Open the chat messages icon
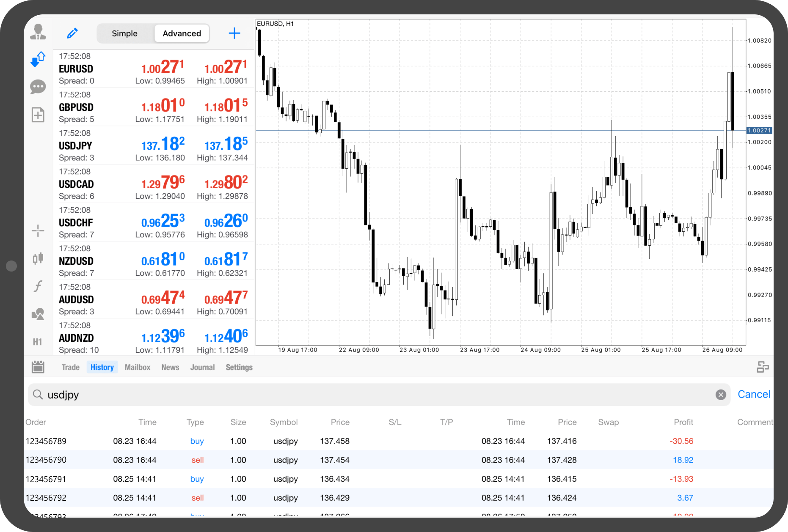Screen dimensions: 788x532 point(38,87)
